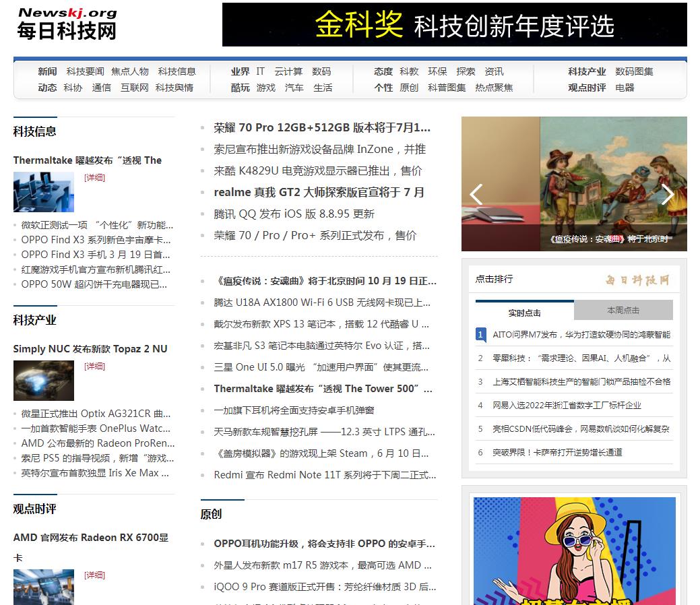Viewport: 700px width, 605px height.
Task: Open 观点时评 section heading in left column
Action: [35, 509]
